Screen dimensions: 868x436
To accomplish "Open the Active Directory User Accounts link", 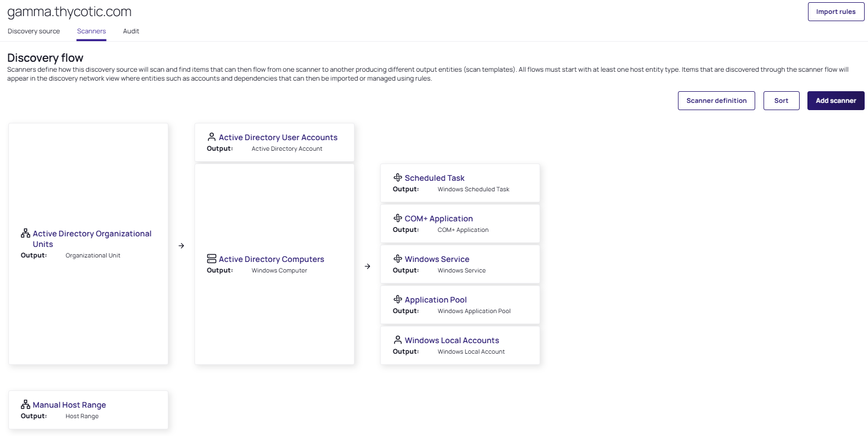I will pyautogui.click(x=278, y=137).
